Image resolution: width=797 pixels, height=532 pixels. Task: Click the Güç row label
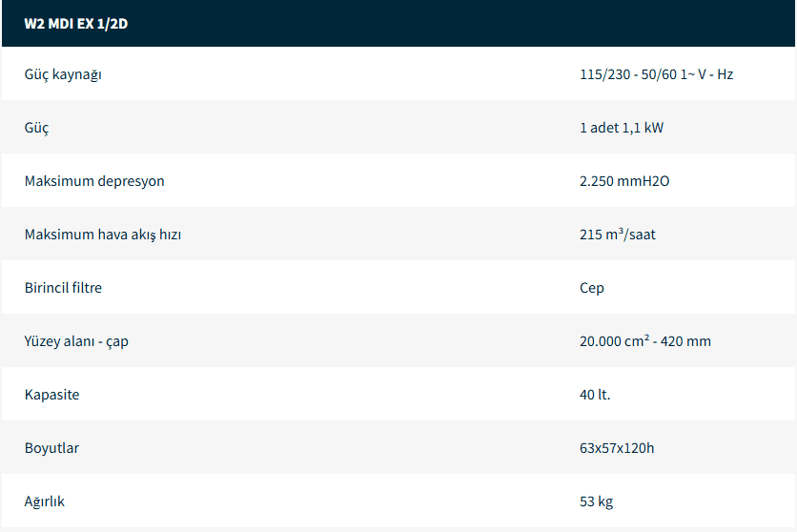pos(36,128)
